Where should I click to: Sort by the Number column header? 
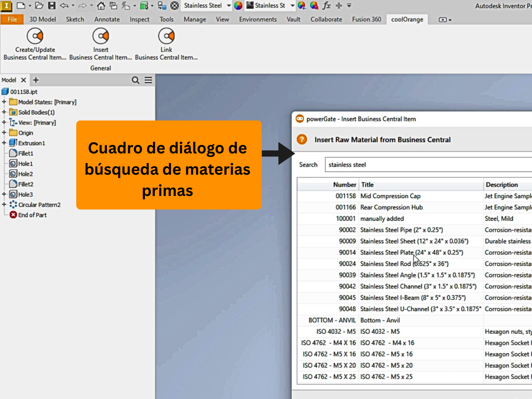click(x=328, y=185)
